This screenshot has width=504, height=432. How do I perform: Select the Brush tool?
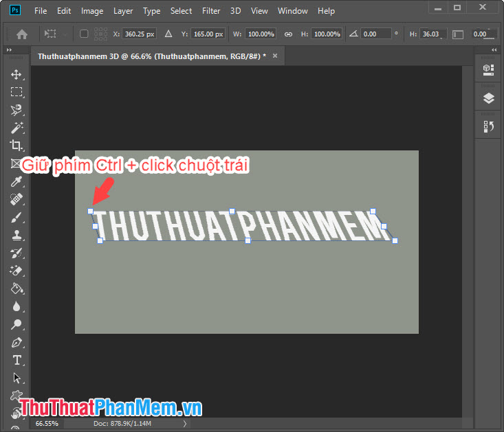(16, 218)
